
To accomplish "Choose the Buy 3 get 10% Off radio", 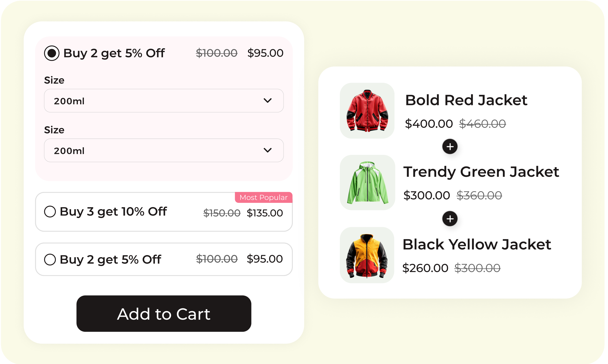I will 50,211.
